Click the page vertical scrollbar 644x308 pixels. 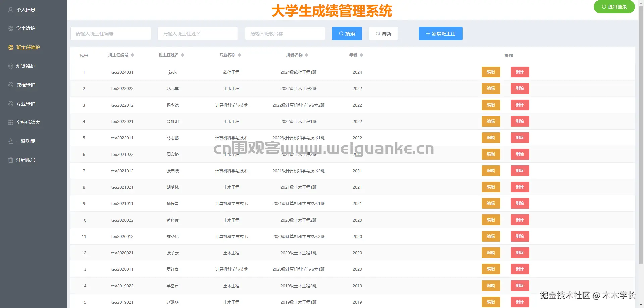641,134
